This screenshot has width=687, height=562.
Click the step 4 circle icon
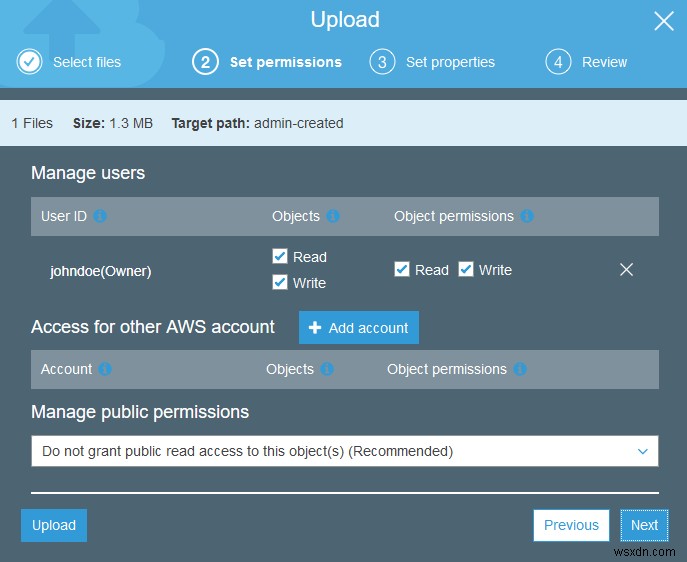point(558,62)
